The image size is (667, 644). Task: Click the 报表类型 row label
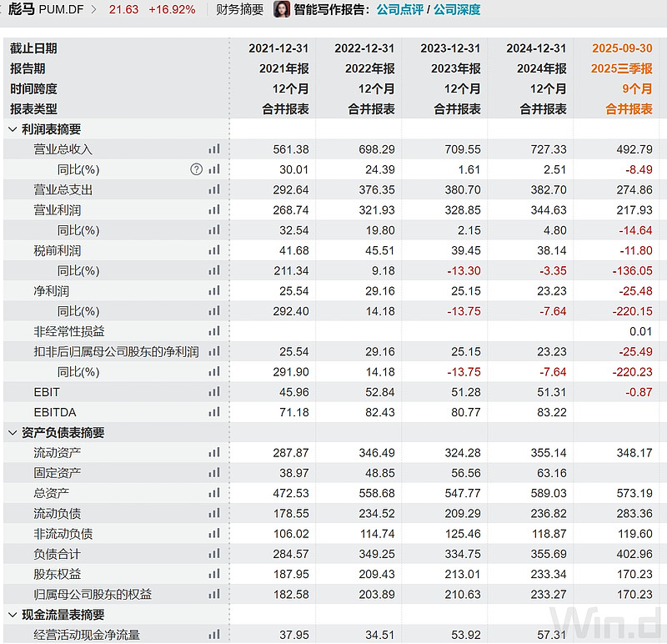33,109
